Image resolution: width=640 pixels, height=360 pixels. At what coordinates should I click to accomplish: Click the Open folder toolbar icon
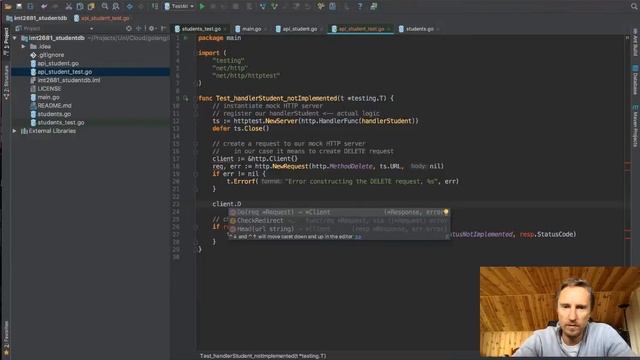coord(8,7)
